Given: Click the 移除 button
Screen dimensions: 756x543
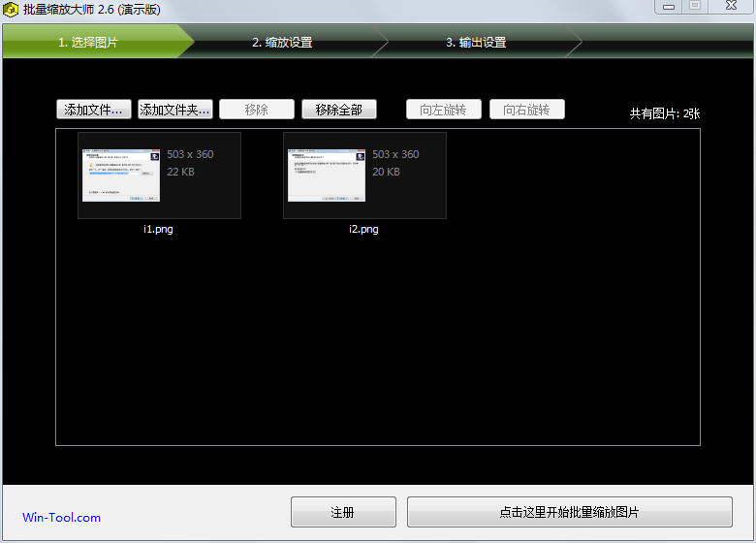Looking at the screenshot, I should click(x=257, y=110).
